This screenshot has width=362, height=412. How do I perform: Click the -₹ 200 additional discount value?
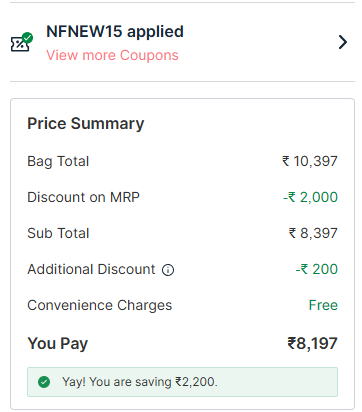click(x=317, y=269)
